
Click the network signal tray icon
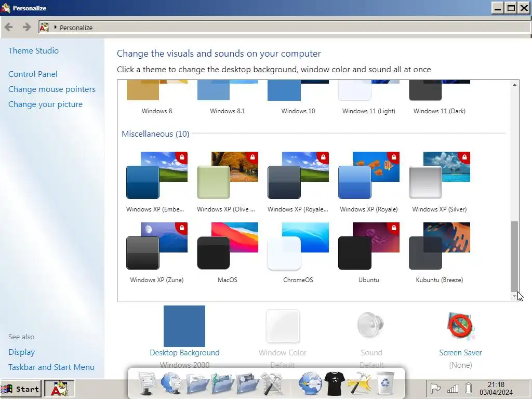[x=453, y=388]
